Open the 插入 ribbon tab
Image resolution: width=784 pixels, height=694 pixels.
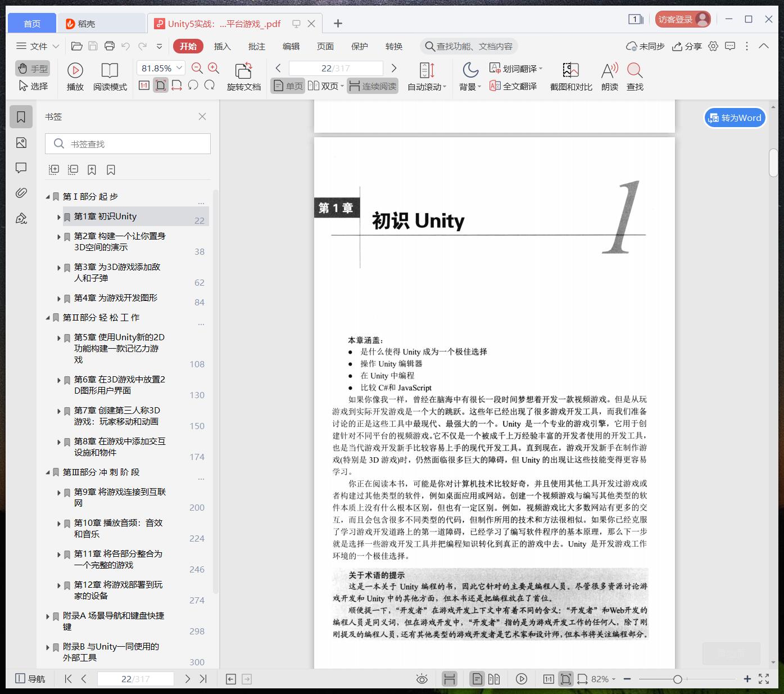(223, 46)
